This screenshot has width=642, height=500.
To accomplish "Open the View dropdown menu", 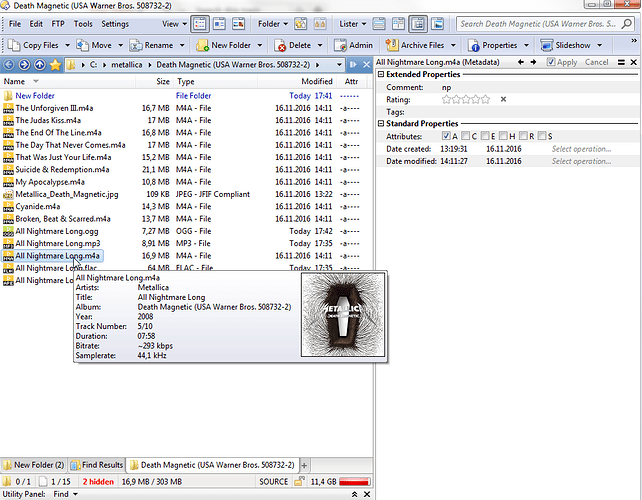I will point(174,24).
